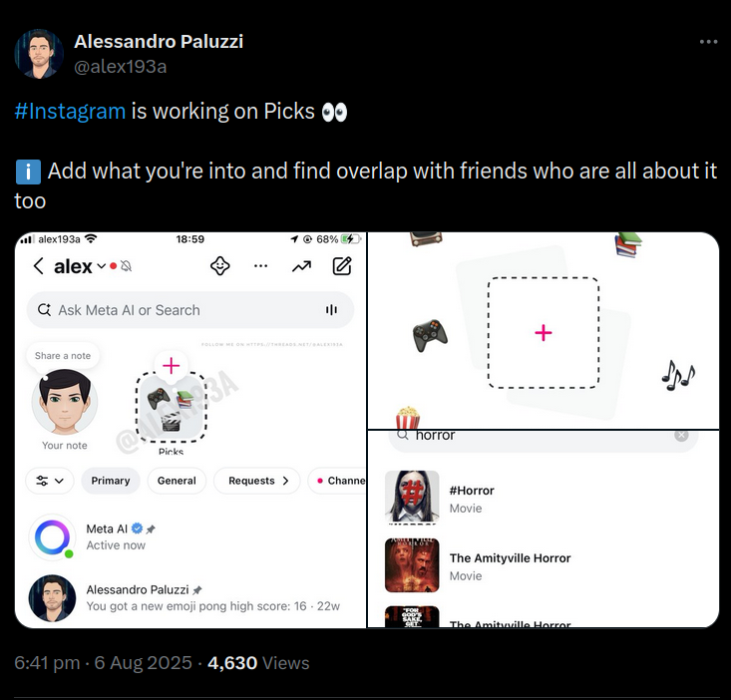Open the Meta AI avatar studio icon
731x700 pixels.
[219, 266]
